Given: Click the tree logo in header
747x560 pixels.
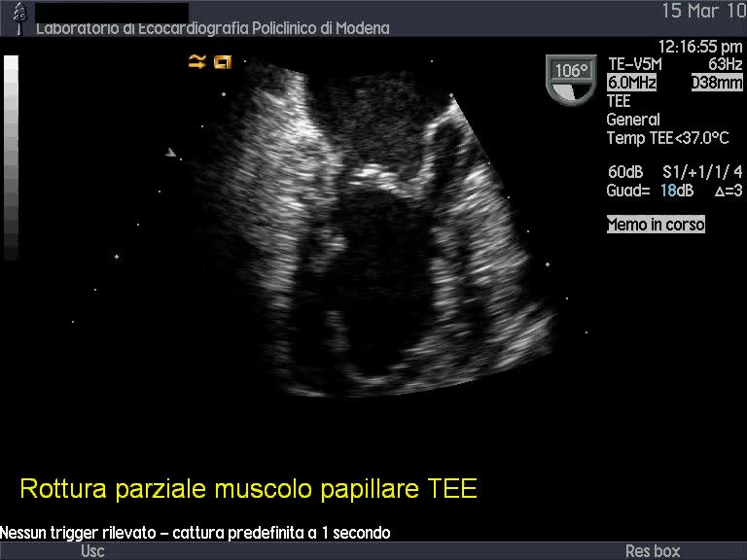Looking at the screenshot, I should (19, 18).
